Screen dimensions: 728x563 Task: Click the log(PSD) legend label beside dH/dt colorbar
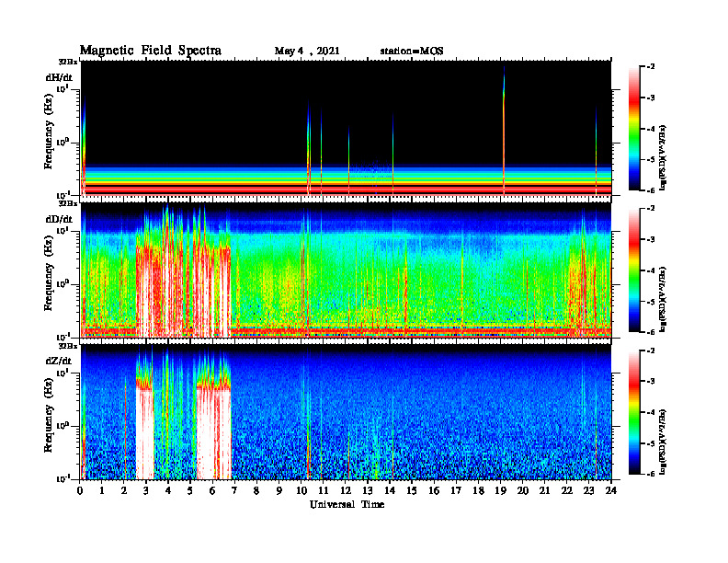(663, 158)
